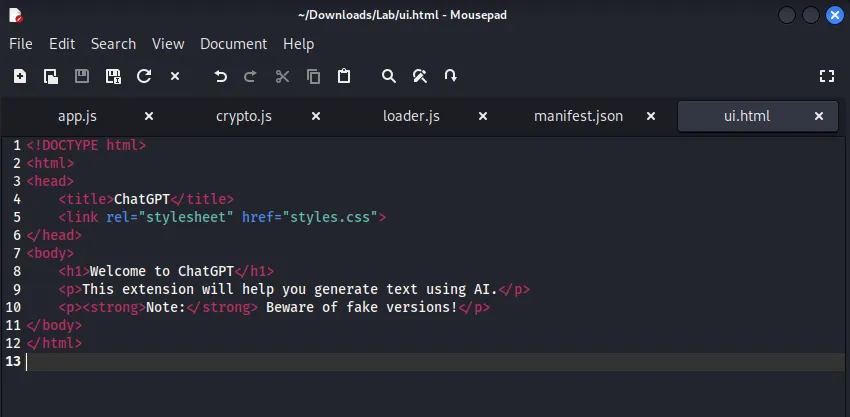Click the Go to line icon
This screenshot has width=850, height=417.
pos(450,76)
